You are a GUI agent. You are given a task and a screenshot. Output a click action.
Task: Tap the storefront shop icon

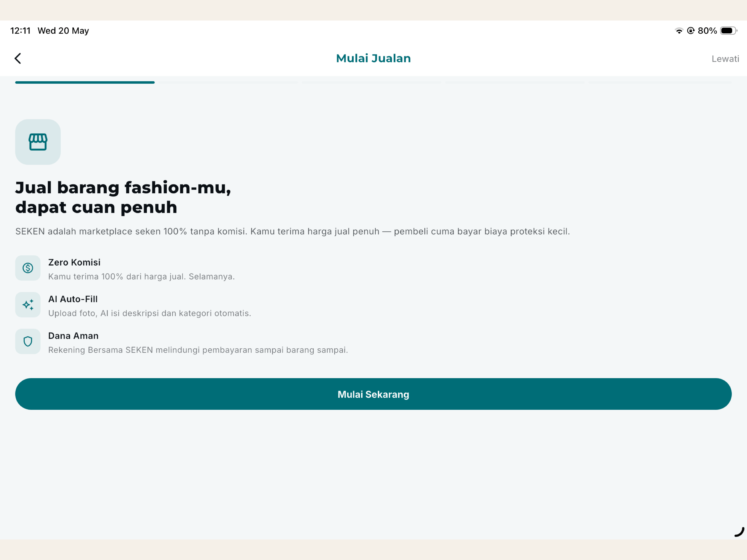coord(38,142)
